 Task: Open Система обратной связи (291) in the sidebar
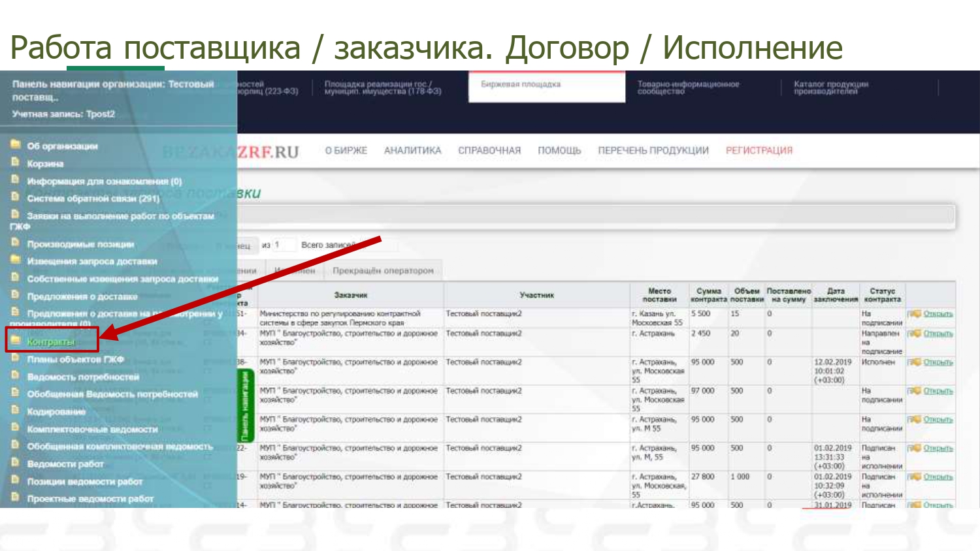93,198
